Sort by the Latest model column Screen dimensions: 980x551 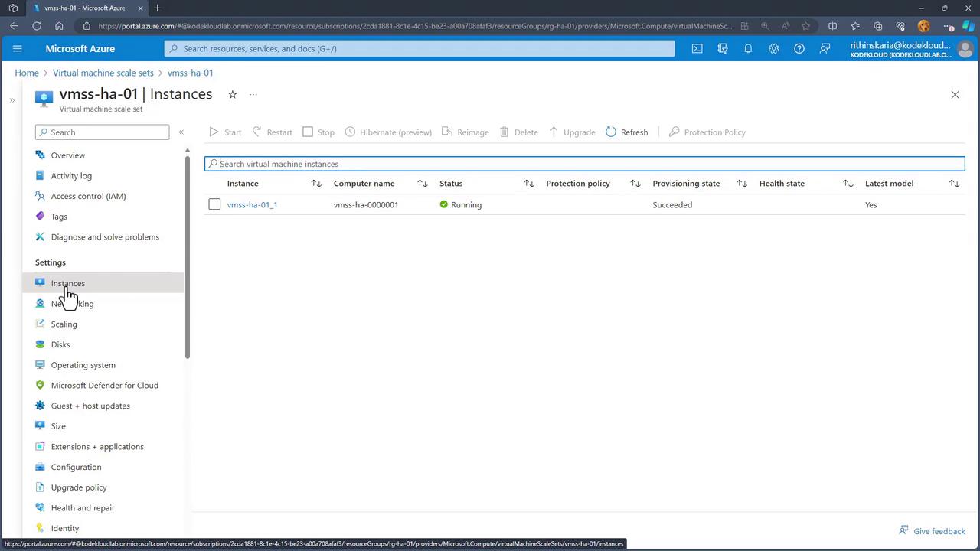point(954,184)
